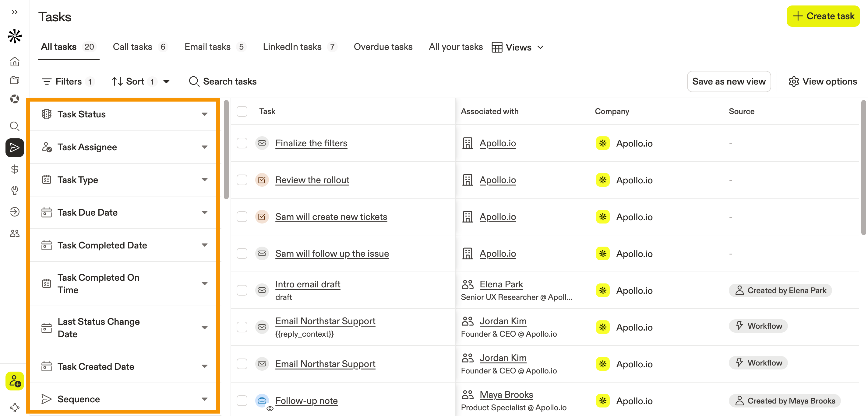The width and height of the screenshot is (868, 416).
Task: Select the Intro email draft checkbox
Action: coord(242,290)
